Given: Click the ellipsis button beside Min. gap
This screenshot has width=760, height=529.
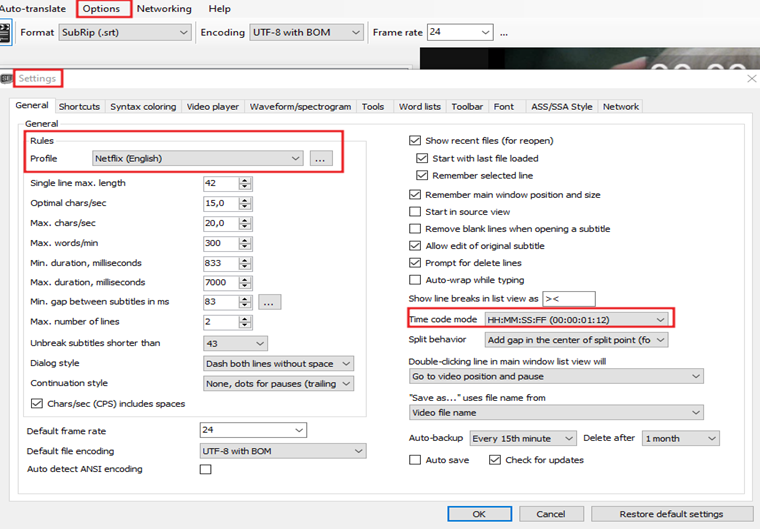Looking at the screenshot, I should (269, 302).
